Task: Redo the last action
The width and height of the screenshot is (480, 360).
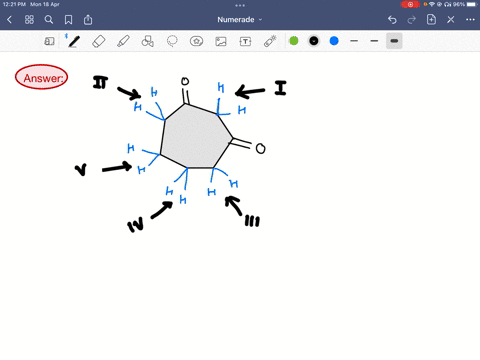Action: click(412, 20)
